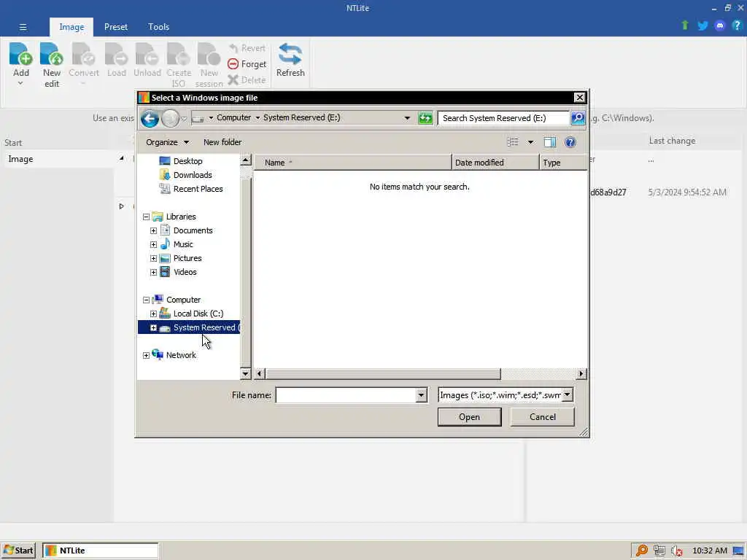
Task: Click the change view icon in dialog
Action: click(513, 142)
